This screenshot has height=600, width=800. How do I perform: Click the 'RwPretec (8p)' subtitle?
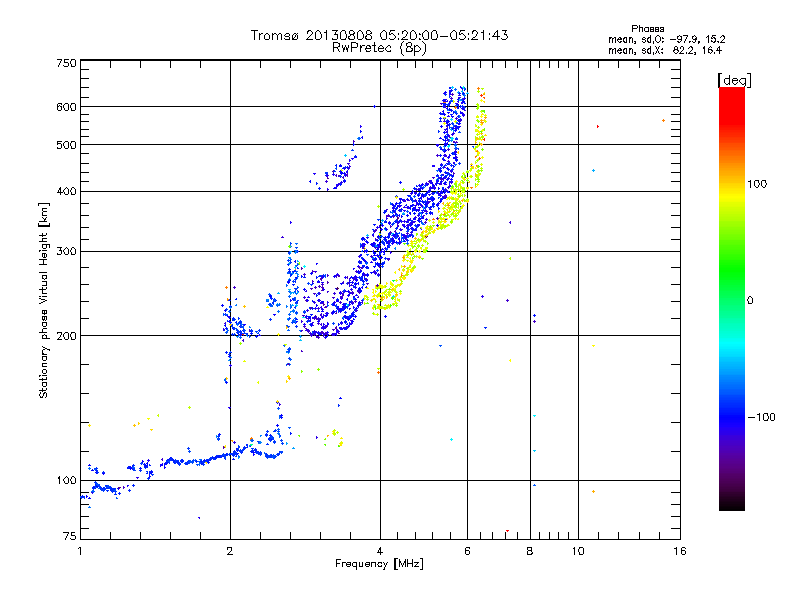tap(379, 48)
